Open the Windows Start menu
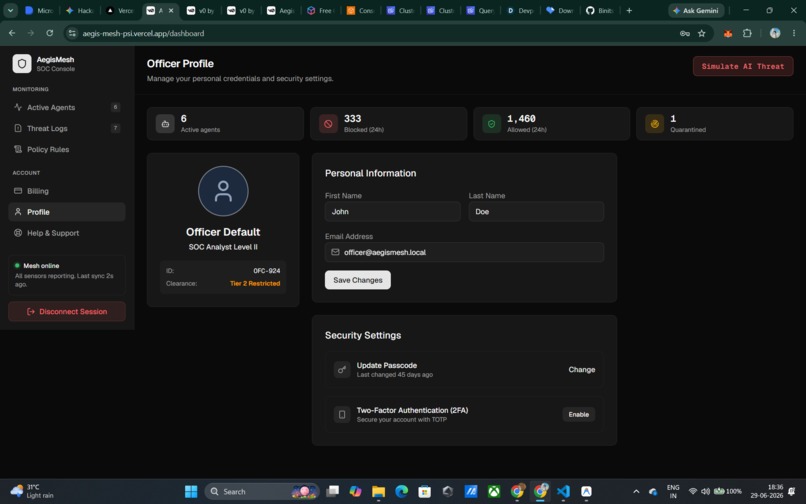806x504 pixels. pyautogui.click(x=191, y=491)
